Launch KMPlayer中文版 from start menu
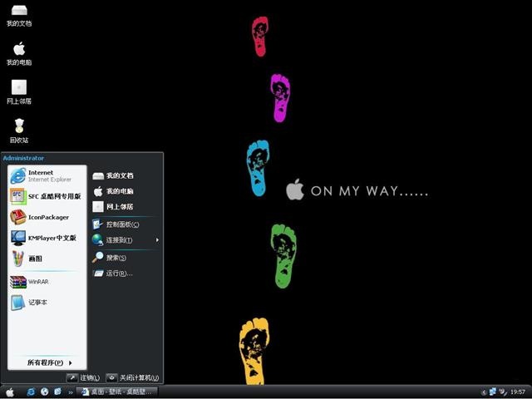The image size is (532, 399). click(x=47, y=238)
